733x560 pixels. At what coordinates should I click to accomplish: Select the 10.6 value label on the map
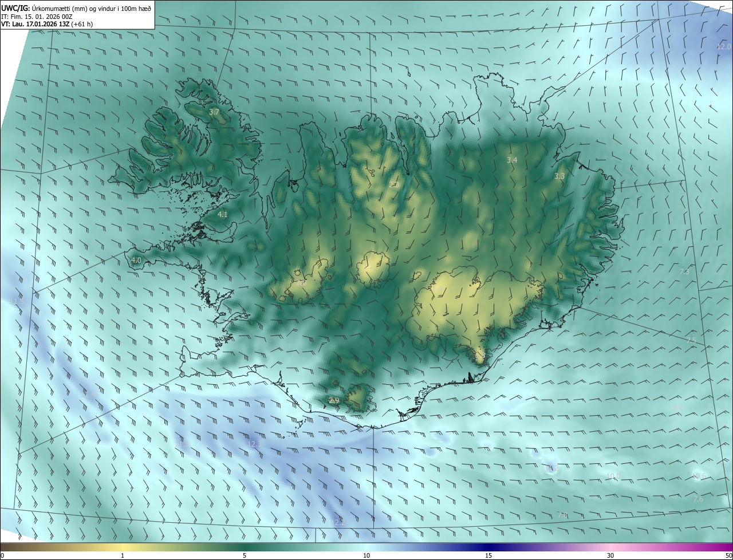click(699, 476)
